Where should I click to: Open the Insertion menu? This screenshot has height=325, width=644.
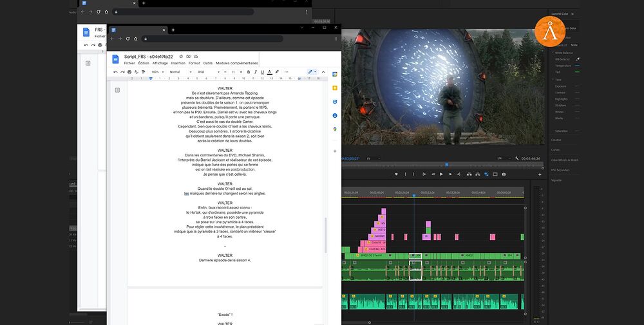(178, 63)
